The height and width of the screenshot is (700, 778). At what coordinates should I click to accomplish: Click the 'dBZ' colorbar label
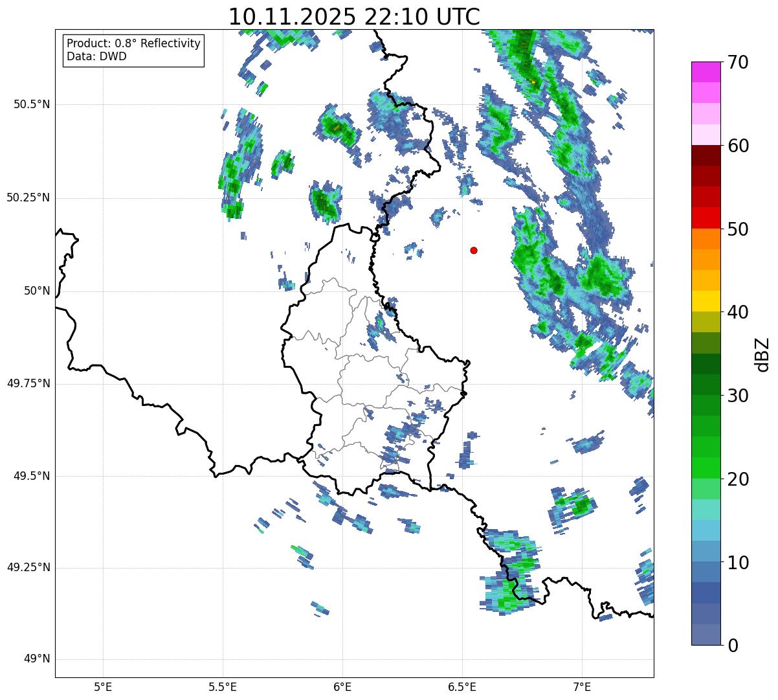tap(762, 354)
